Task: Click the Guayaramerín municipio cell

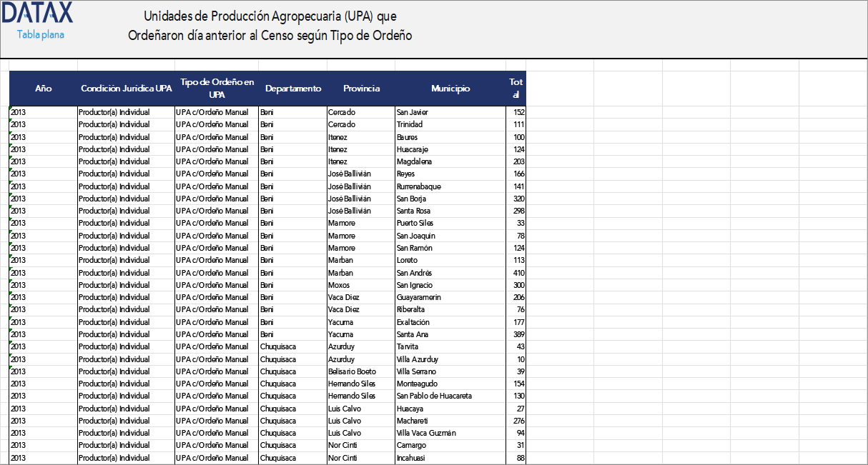Action: 418,297
